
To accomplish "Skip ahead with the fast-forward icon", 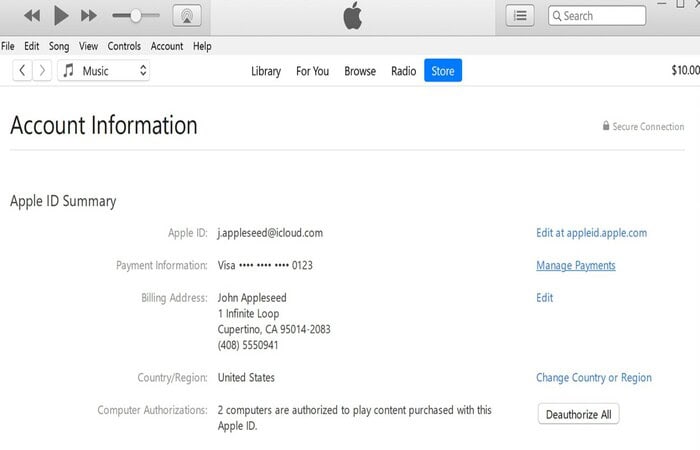I will click(89, 16).
